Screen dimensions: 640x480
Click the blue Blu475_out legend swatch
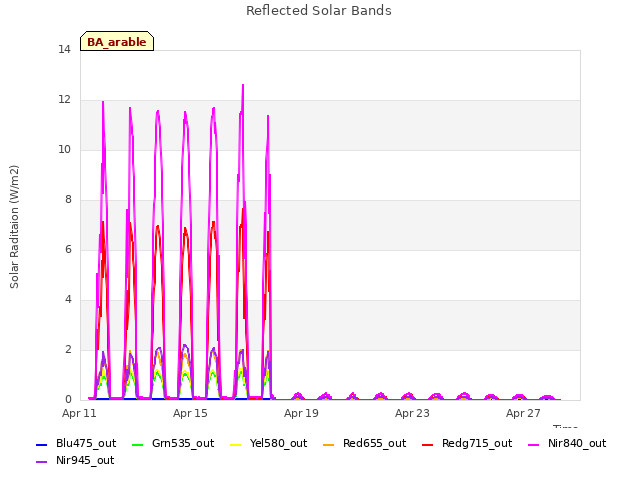(42, 444)
